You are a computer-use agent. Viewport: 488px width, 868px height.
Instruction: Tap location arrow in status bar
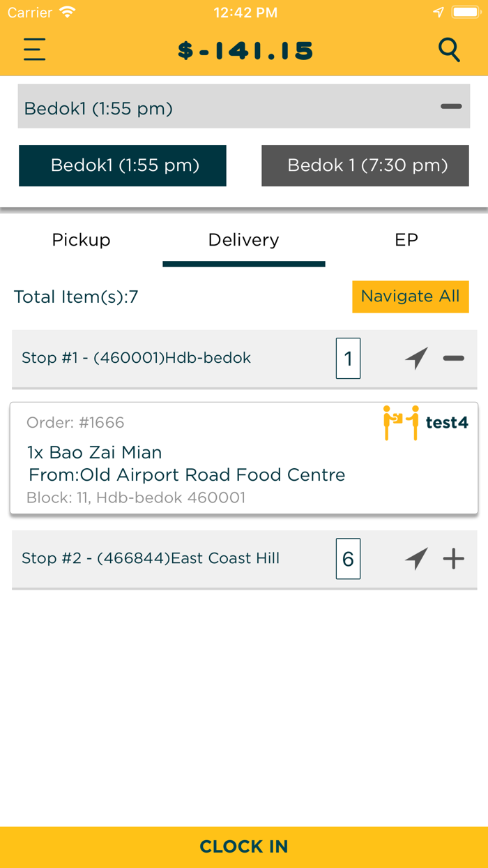439,13
